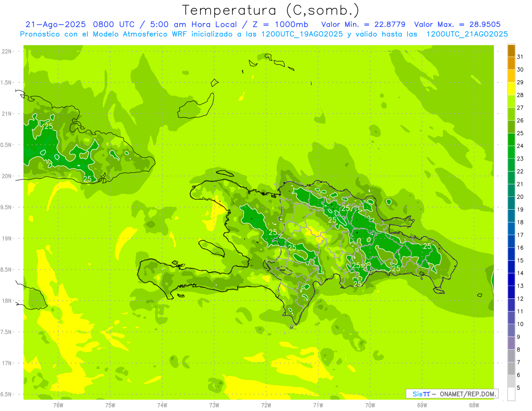Click the '19N' latitude label
Viewport: 532px width, 411px height.
[8, 239]
